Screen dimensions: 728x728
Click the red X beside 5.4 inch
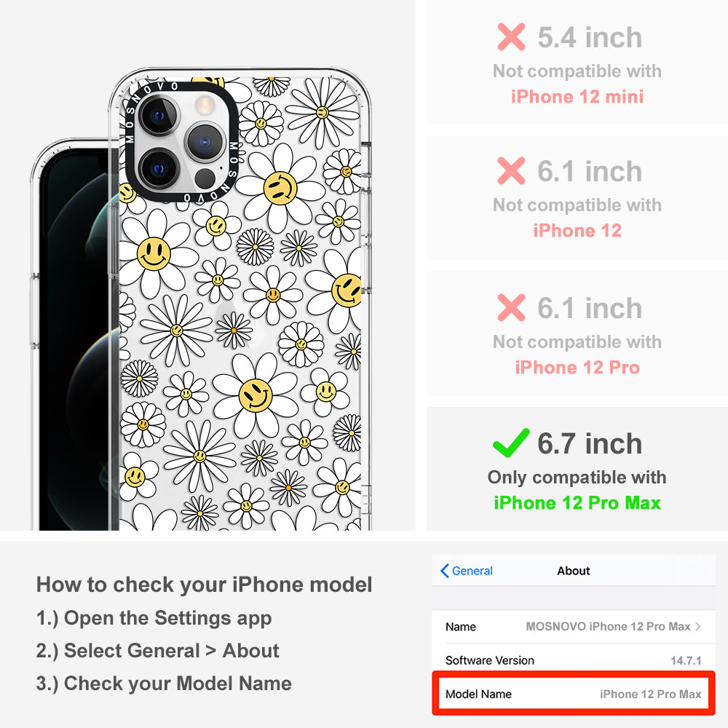coord(511,36)
